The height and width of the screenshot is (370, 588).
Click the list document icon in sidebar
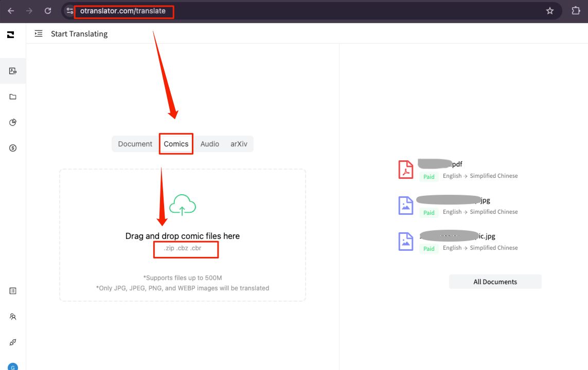[x=13, y=291]
